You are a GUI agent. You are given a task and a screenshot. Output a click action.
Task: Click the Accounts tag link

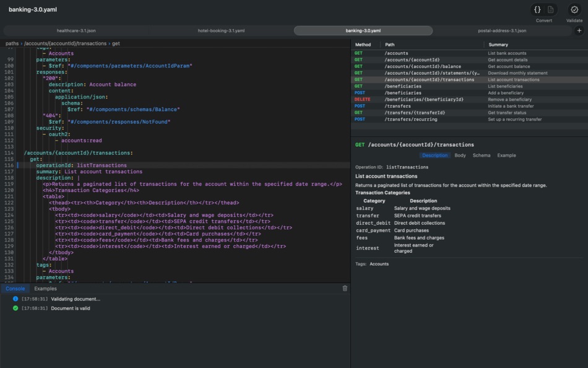pos(378,263)
